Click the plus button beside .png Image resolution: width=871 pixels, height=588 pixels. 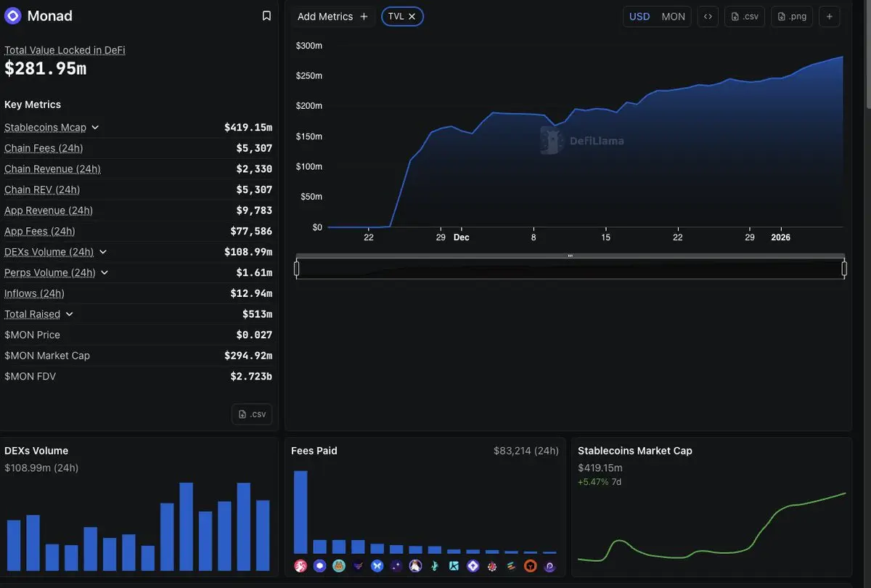[x=830, y=17]
